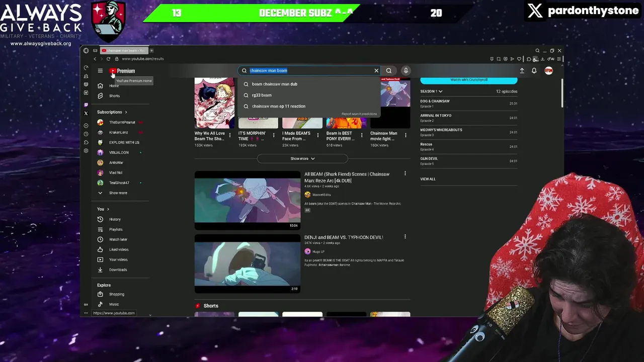Open Shorts in YouTube sidebar

[115, 96]
